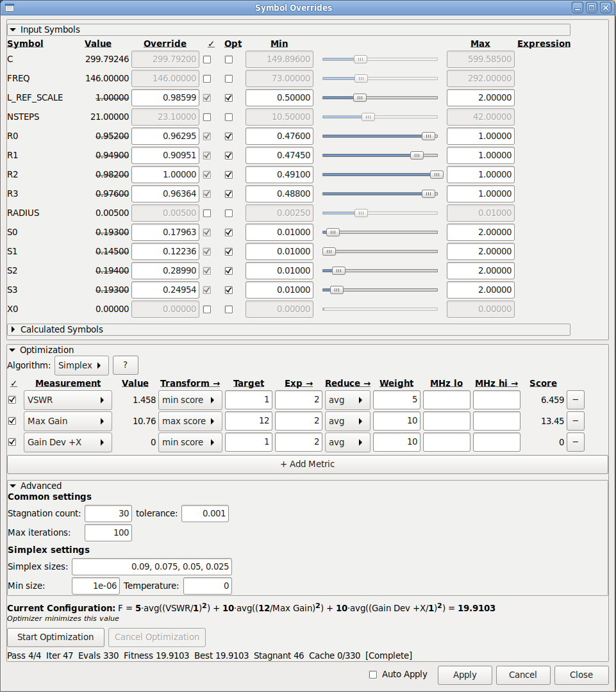Screen dimensions: 616x692
Task: Open the Simplex algorithm dropdown
Action: [x=81, y=365]
